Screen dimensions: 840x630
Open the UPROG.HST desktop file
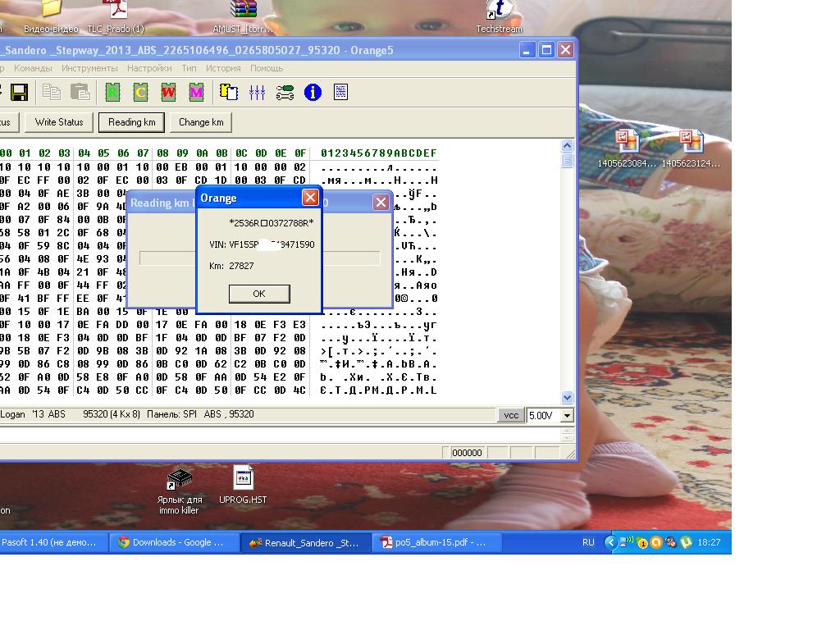[243, 485]
